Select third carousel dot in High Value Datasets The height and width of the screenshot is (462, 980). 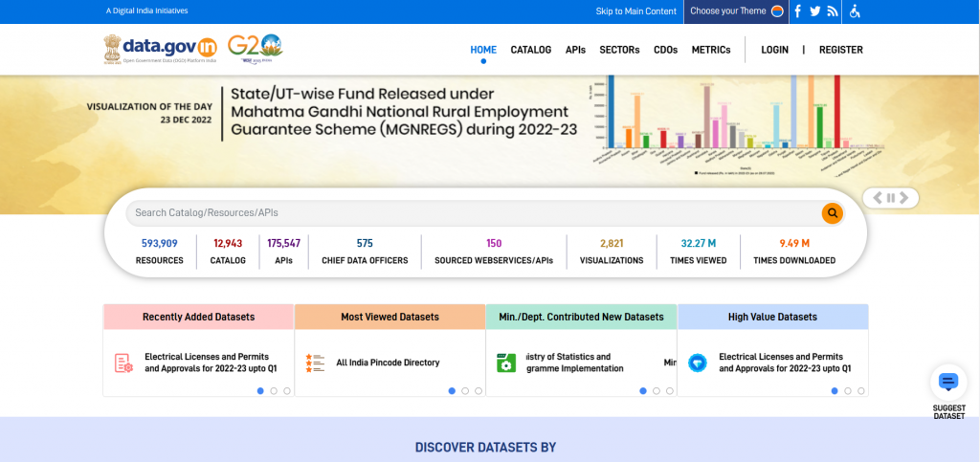(860, 391)
